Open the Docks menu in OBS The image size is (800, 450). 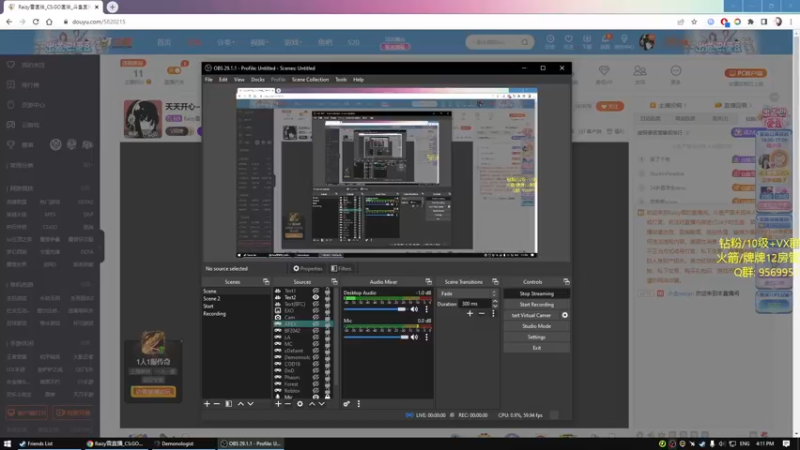pos(258,80)
